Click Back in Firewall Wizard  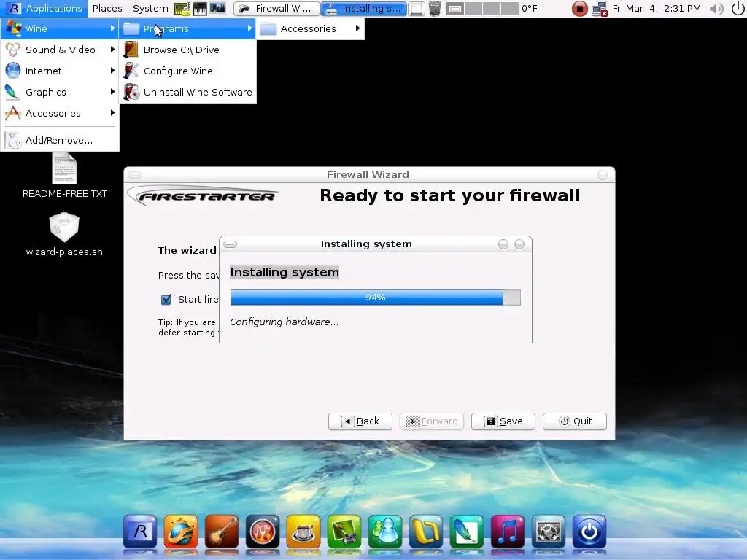[360, 421]
